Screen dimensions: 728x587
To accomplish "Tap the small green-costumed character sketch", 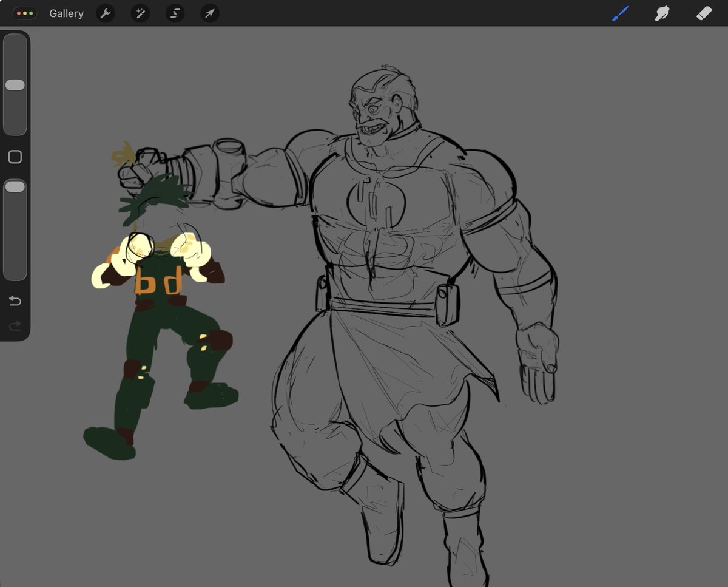I will coord(161,304).
